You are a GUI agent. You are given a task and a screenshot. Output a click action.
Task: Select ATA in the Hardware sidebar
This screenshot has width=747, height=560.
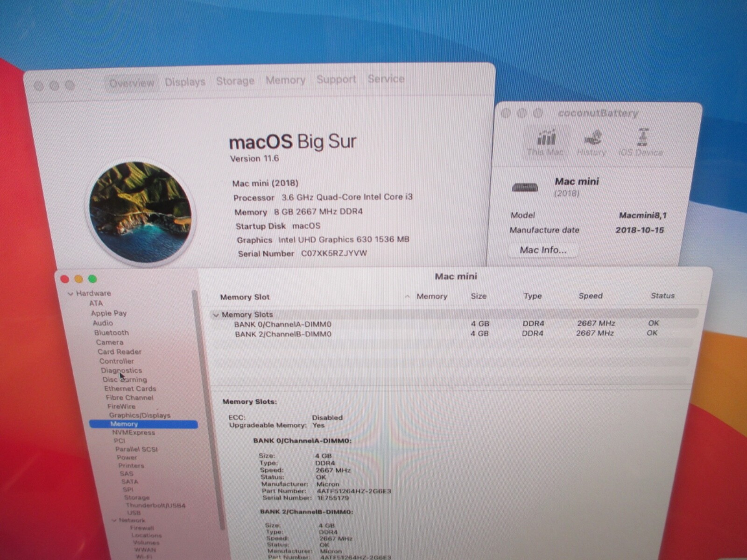96,303
